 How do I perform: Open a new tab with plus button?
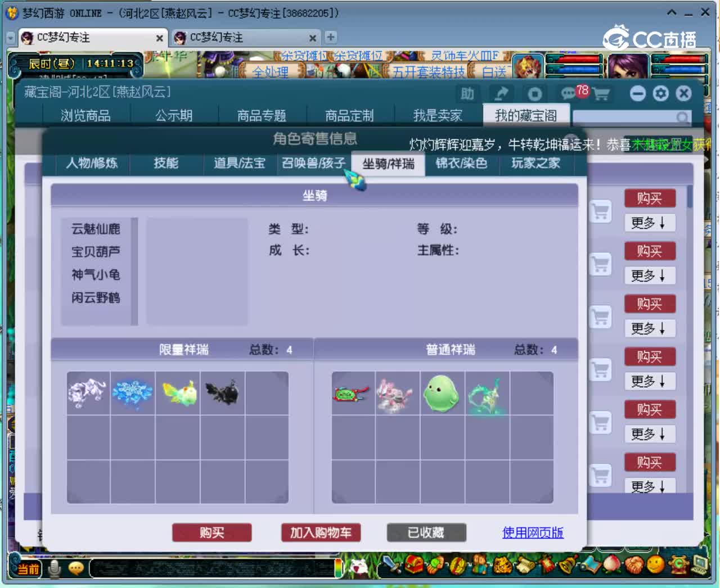pyautogui.click(x=331, y=37)
